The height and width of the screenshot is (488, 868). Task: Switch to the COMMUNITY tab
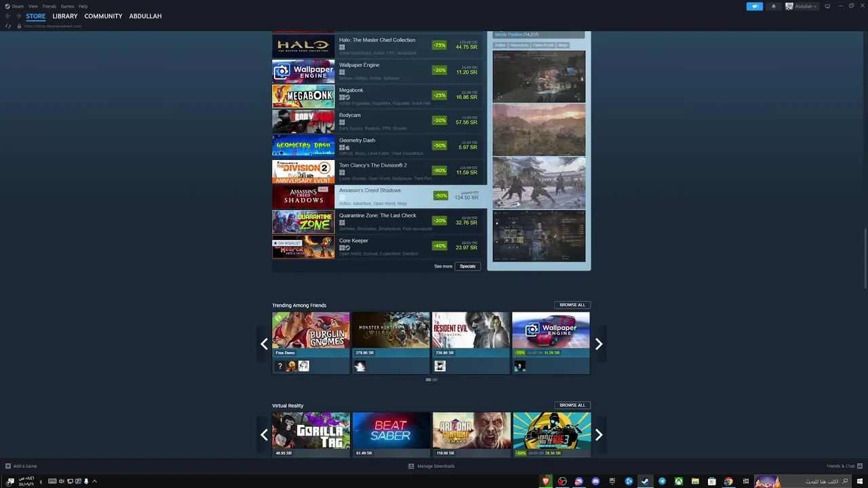pyautogui.click(x=103, y=16)
